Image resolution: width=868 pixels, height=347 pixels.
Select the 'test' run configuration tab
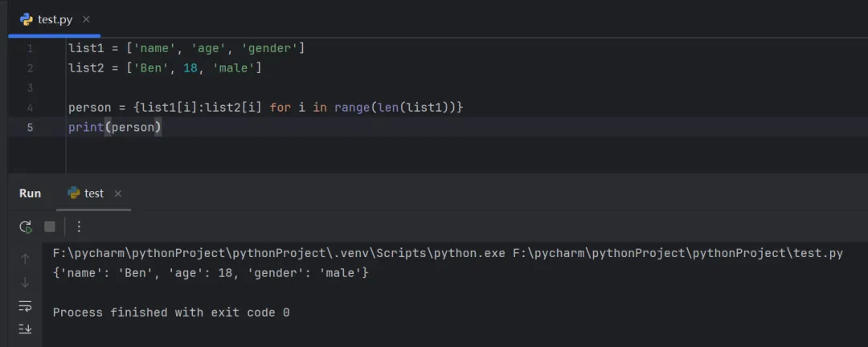tap(93, 194)
